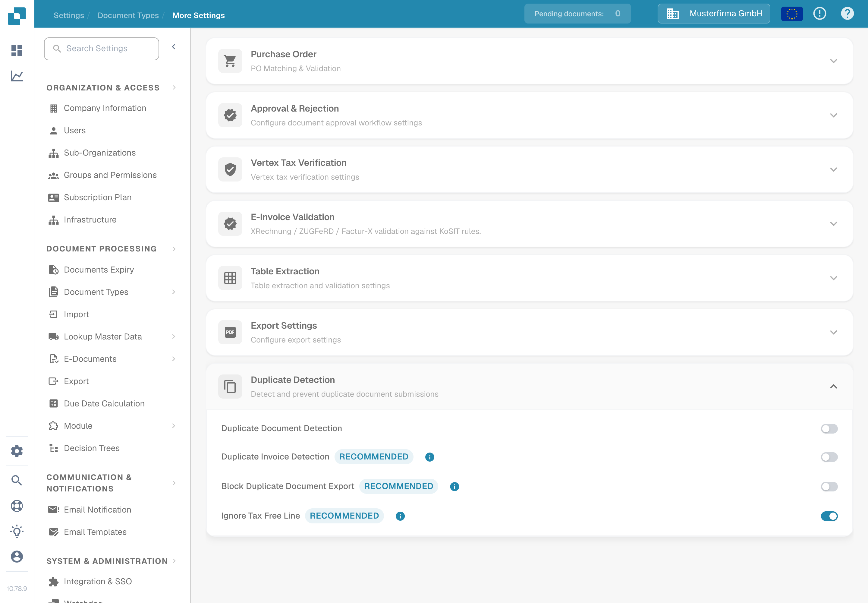Click info icon next to Block Duplicate Document Export
This screenshot has width=868, height=603.
point(454,486)
